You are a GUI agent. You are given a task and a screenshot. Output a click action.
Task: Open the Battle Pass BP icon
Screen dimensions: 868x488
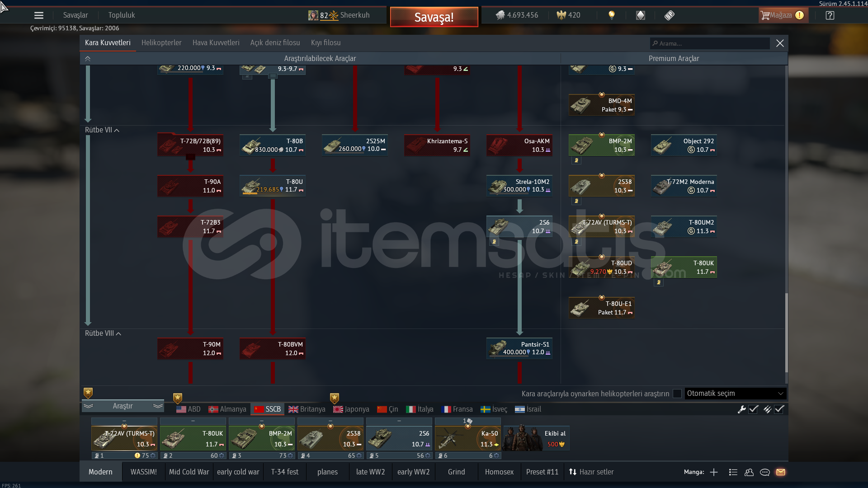pyautogui.click(x=670, y=15)
